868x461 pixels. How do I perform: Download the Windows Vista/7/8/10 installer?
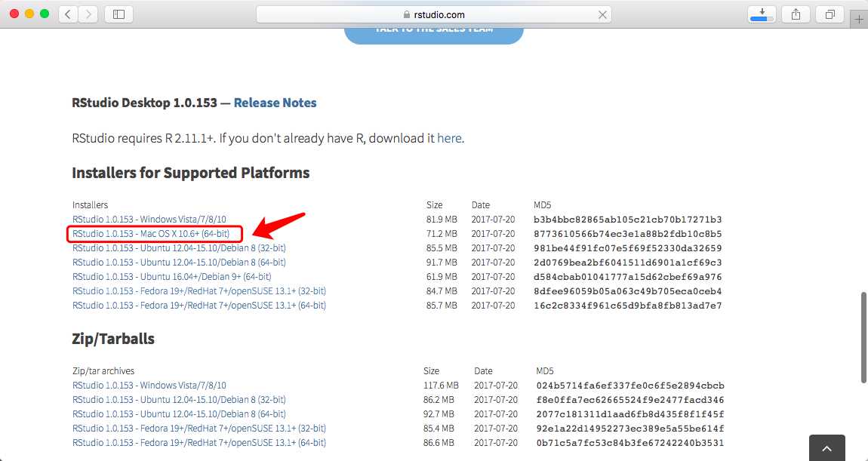click(x=149, y=219)
